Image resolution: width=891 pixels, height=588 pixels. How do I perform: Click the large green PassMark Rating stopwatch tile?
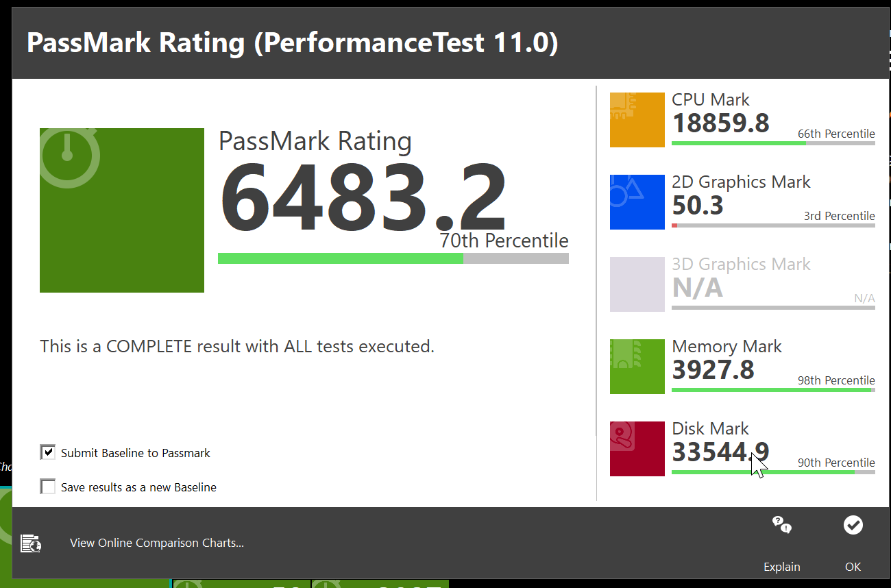(x=122, y=210)
